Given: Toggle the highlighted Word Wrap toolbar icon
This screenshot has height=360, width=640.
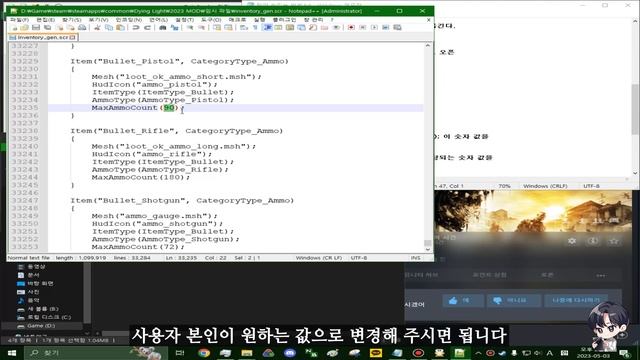Looking at the screenshot, I should (x=267, y=27).
